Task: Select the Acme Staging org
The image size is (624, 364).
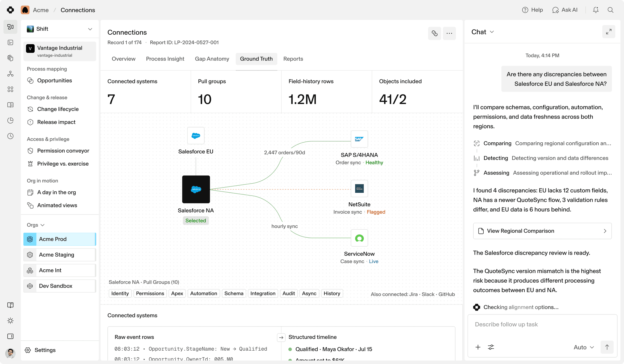Action: (x=60, y=255)
